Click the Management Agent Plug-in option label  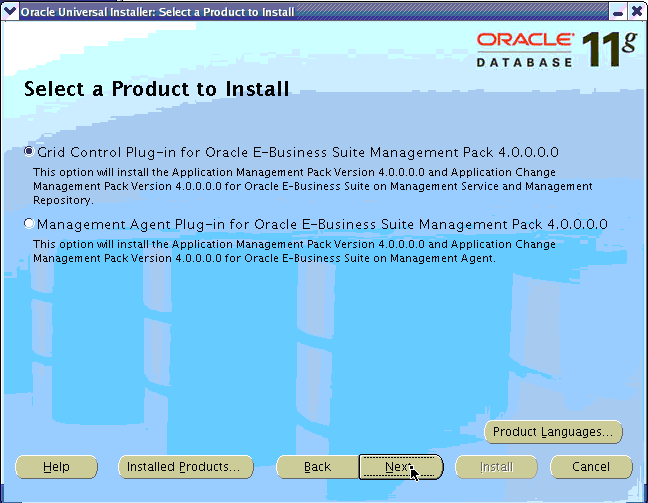pos(322,224)
